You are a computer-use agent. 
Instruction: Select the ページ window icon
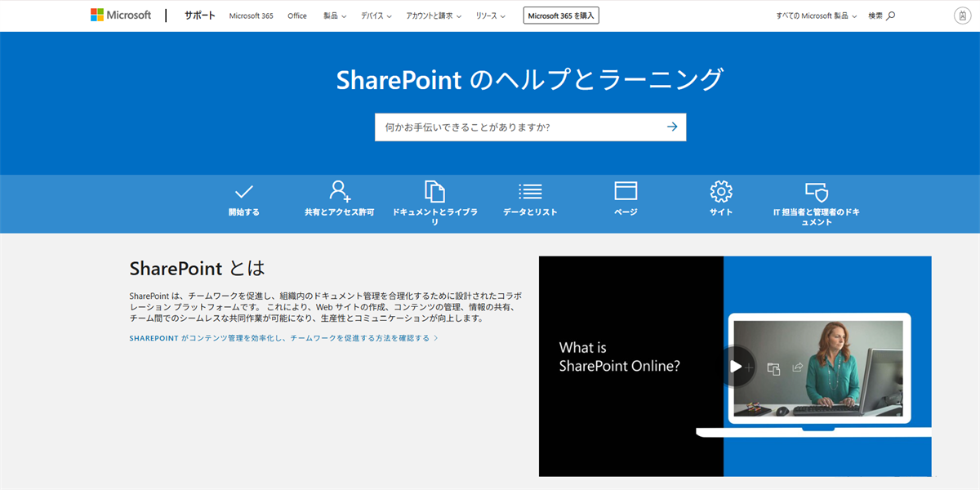coord(626,191)
